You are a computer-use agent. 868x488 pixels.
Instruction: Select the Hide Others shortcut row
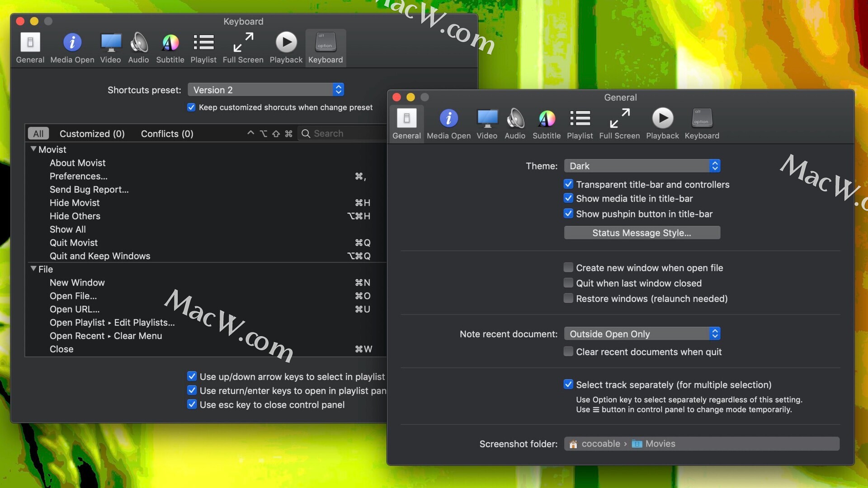(206, 216)
